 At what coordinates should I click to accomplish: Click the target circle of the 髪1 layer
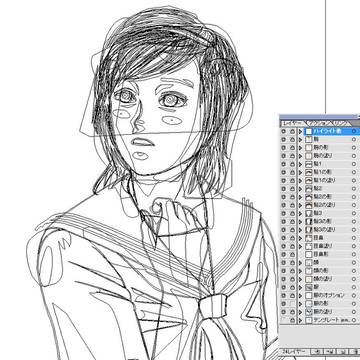click(x=354, y=164)
